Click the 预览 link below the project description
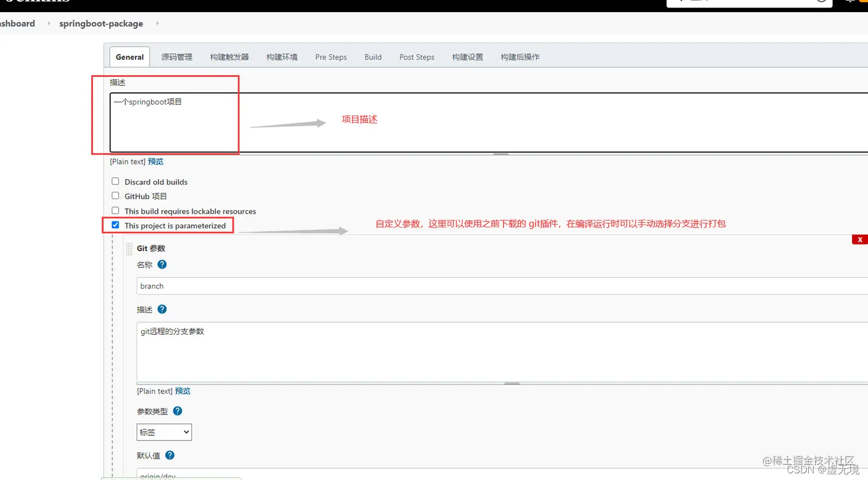Image resolution: width=868 pixels, height=480 pixels. pos(155,161)
